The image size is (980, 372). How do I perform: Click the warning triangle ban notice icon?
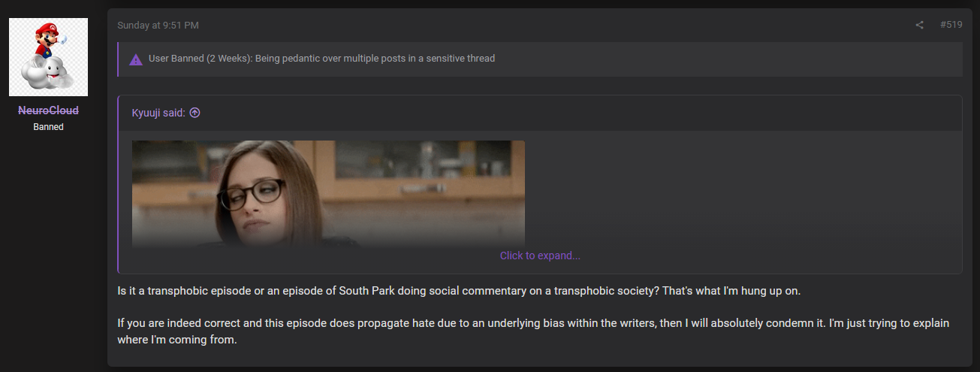(x=136, y=59)
